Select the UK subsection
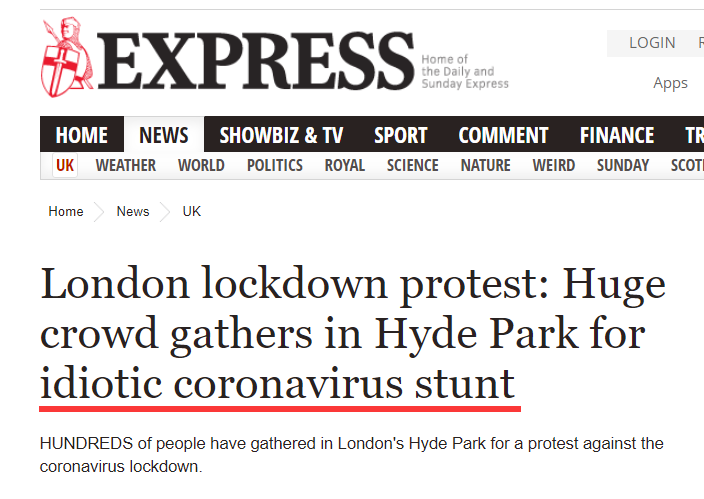Image resolution: width=704 pixels, height=499 pixels. tap(65, 165)
